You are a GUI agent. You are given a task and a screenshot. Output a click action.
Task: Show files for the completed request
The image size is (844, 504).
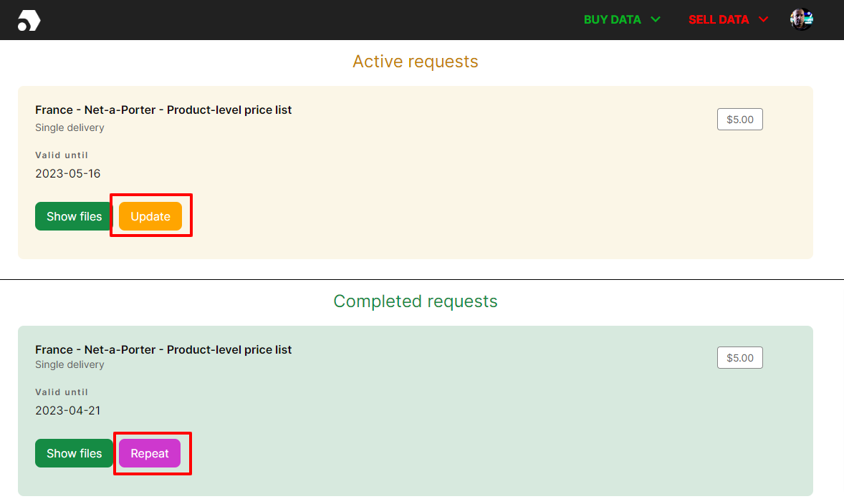[74, 453]
